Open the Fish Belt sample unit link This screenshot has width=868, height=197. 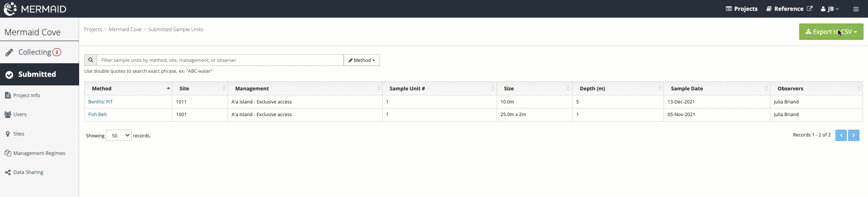98,114
